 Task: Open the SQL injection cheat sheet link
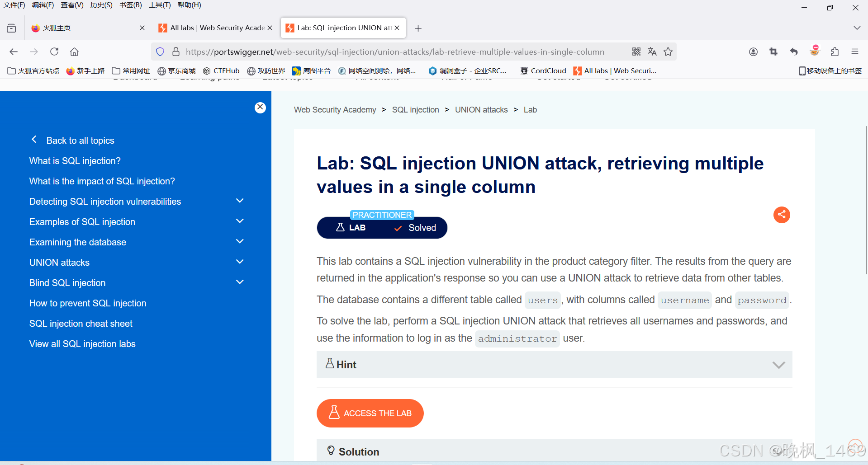coord(81,324)
